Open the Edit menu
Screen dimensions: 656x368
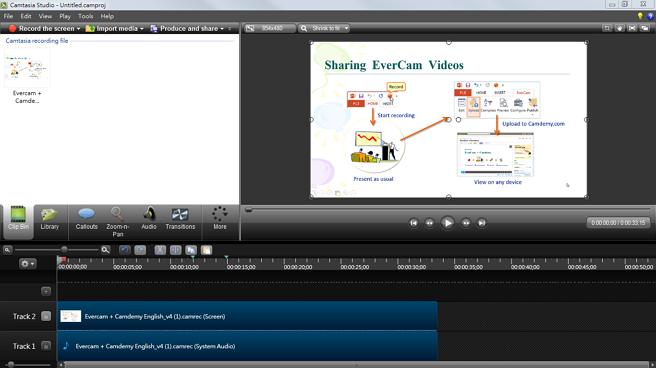point(26,16)
